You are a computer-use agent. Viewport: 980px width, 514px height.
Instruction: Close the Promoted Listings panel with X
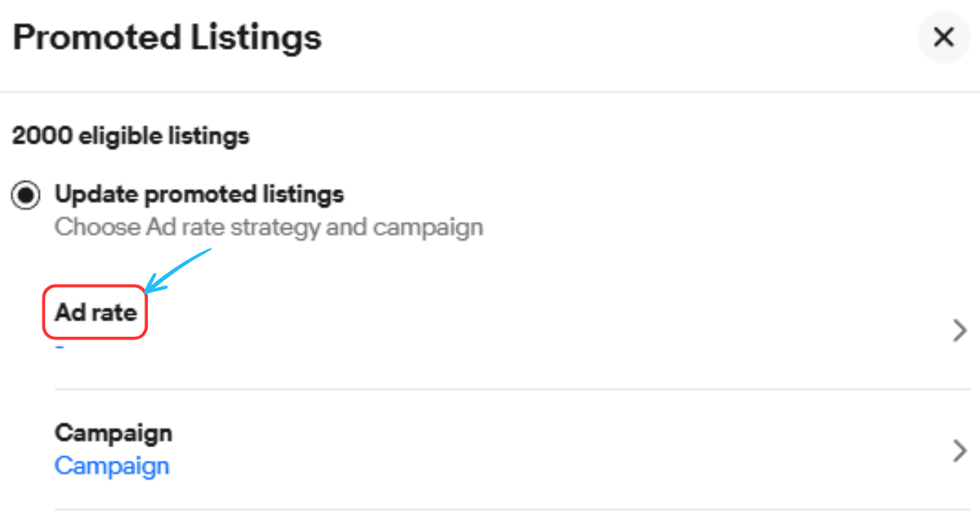[x=943, y=38]
